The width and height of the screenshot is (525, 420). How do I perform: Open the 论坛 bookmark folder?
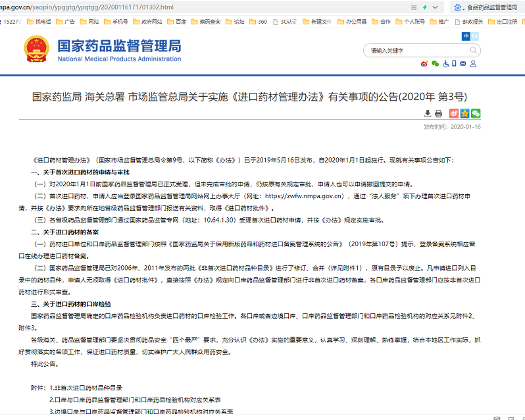[x=235, y=22]
